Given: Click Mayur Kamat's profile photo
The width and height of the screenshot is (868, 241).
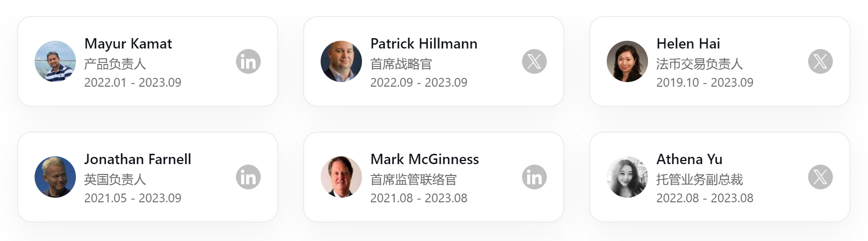Looking at the screenshot, I should [55, 61].
